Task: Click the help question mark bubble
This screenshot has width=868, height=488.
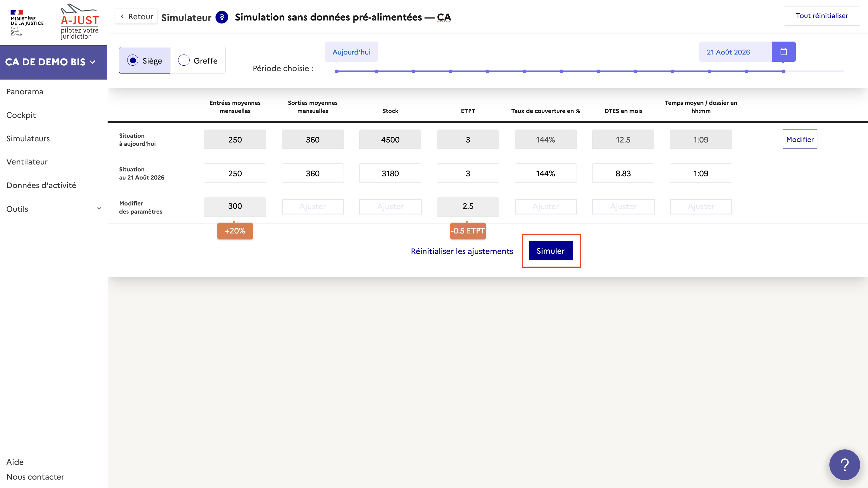Action: coord(844,465)
